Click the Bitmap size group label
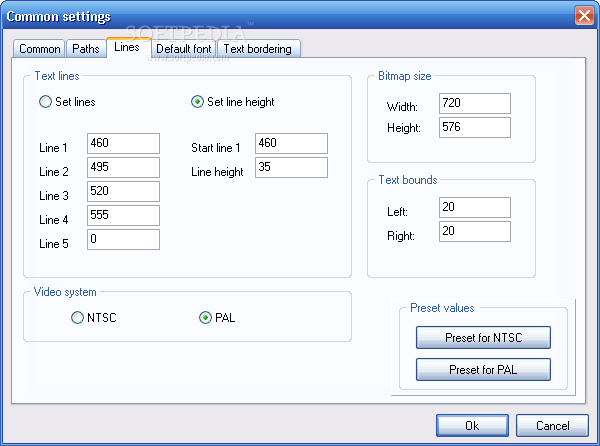The width and height of the screenshot is (600, 446). click(x=404, y=76)
